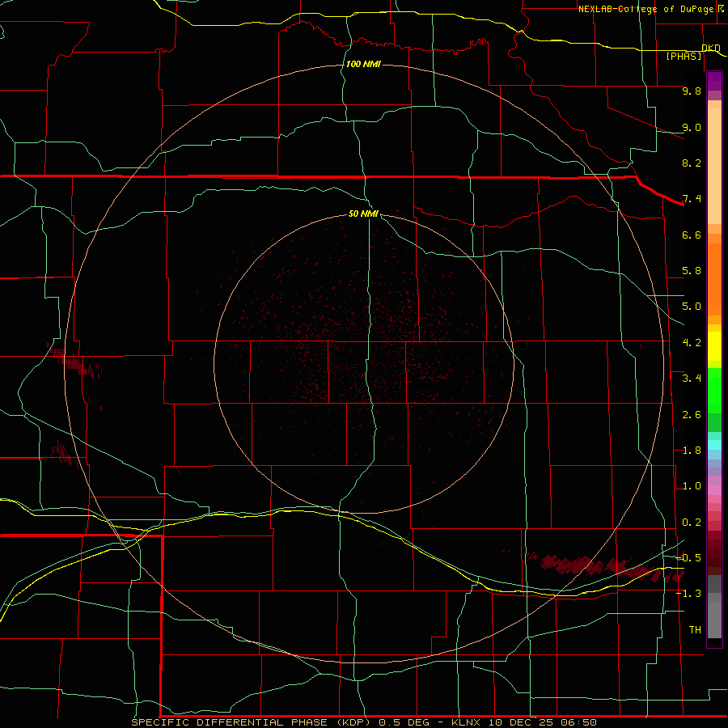
Task: Click the 50 NMI range ring label
Action: pos(363,214)
